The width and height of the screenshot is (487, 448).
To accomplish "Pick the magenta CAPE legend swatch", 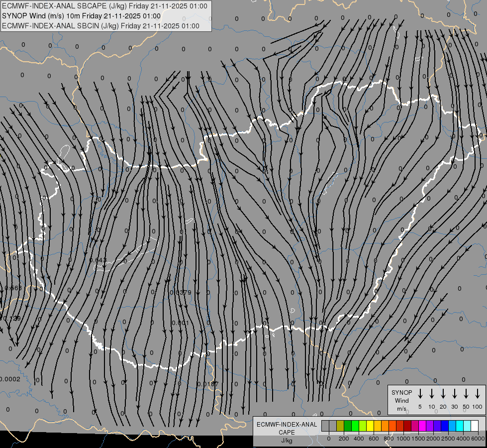I will [x=422, y=426].
